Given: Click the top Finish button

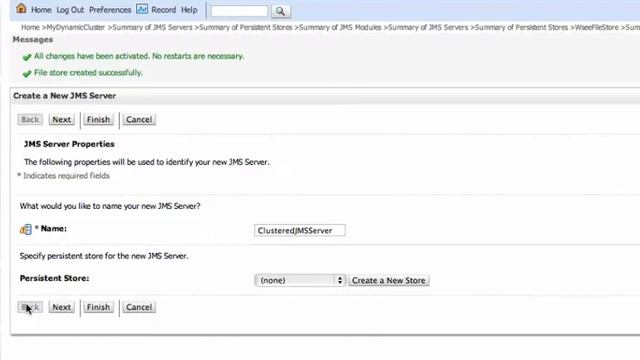Looking at the screenshot, I should tap(98, 120).
